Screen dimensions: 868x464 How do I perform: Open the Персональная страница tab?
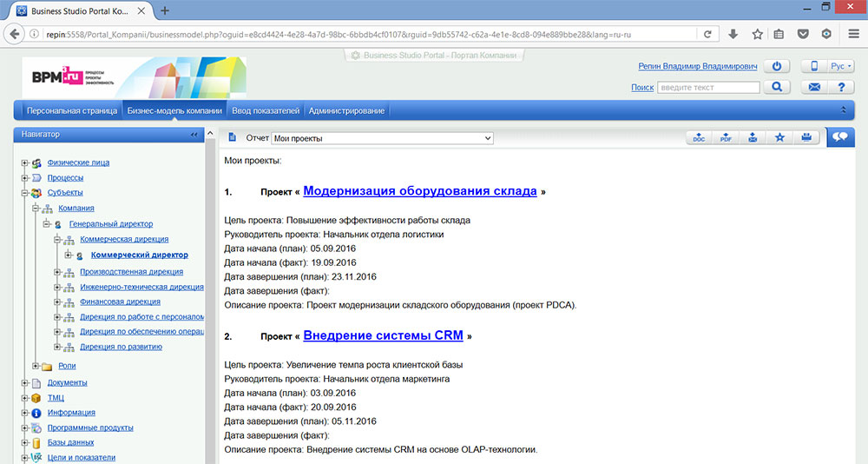(x=71, y=111)
